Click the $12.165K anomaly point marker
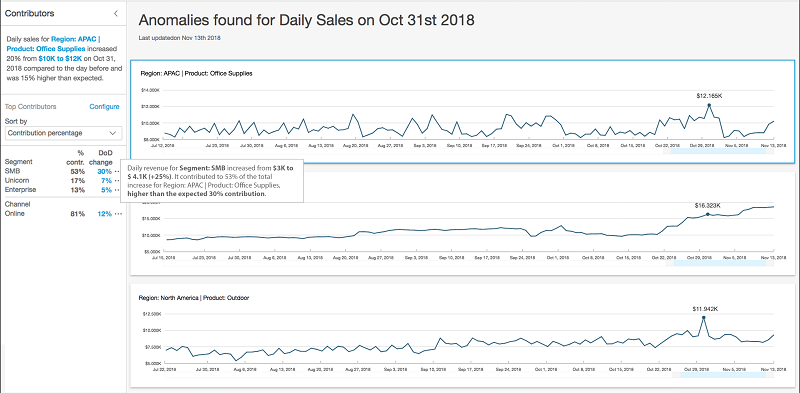Viewport: 800px width, 393px height. click(709, 105)
